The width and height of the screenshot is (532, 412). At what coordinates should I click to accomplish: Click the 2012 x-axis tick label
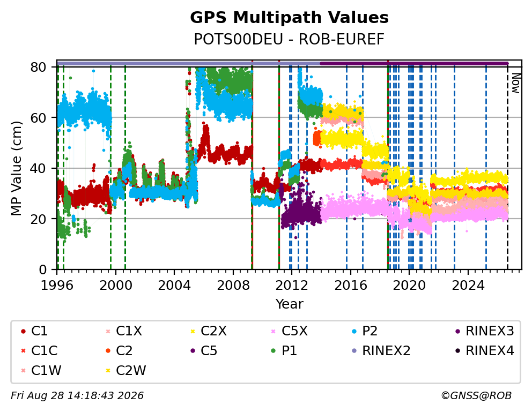click(x=292, y=286)
